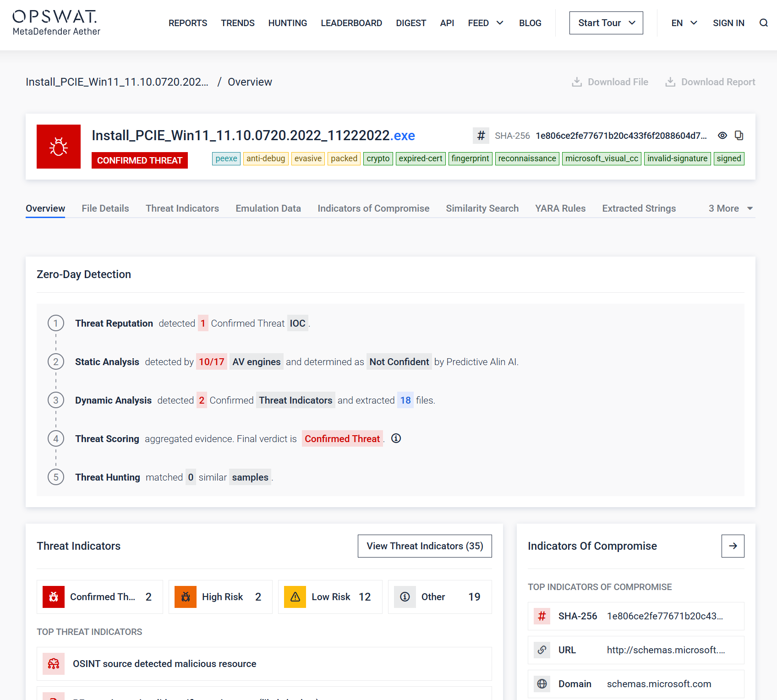Image resolution: width=777 pixels, height=700 pixels.
Task: Click the anti-debug tag
Action: 266,159
